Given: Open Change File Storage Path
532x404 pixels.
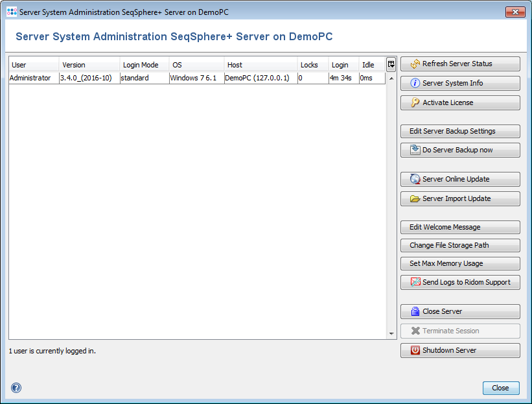Looking at the screenshot, I should (x=460, y=245).
